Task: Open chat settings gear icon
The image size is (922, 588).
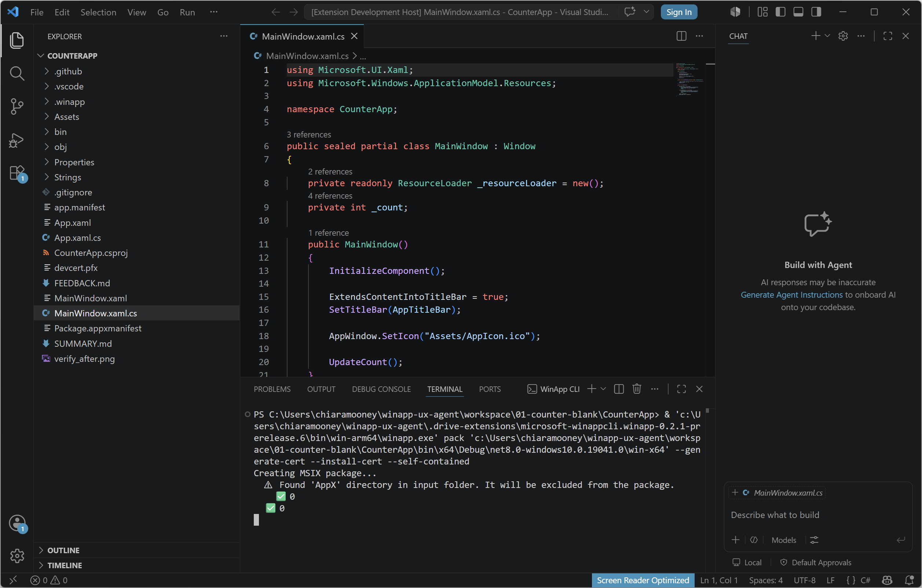Action: (843, 36)
